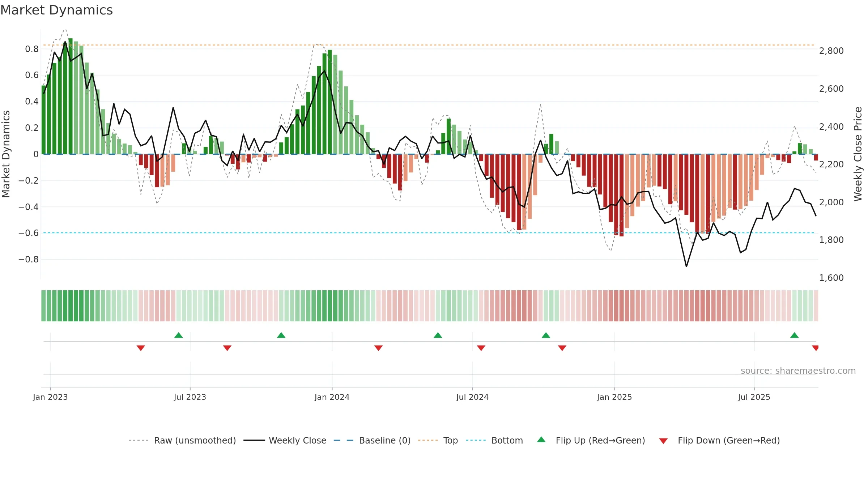The image size is (868, 488).
Task: Click the Market Dynamics chart title
Action: point(56,10)
